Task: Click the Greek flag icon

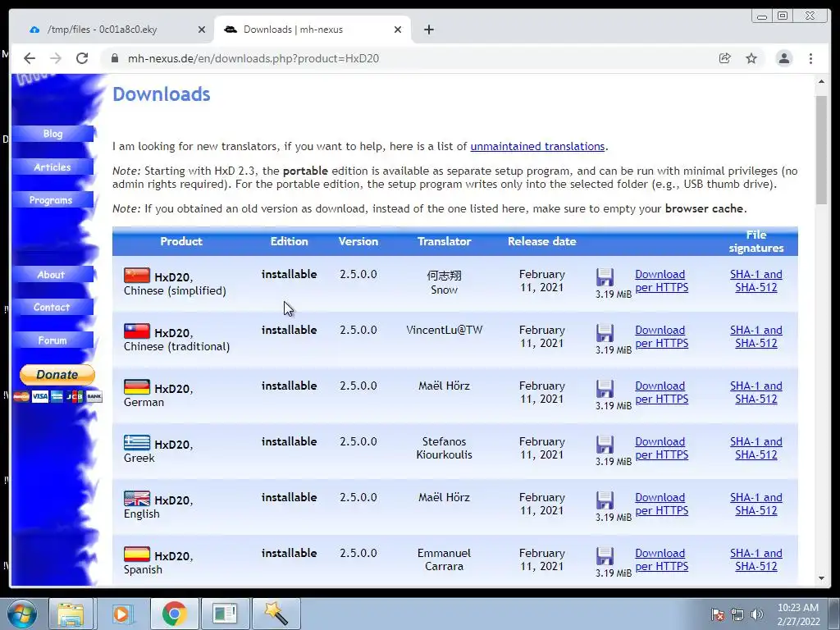Action: click(x=137, y=442)
